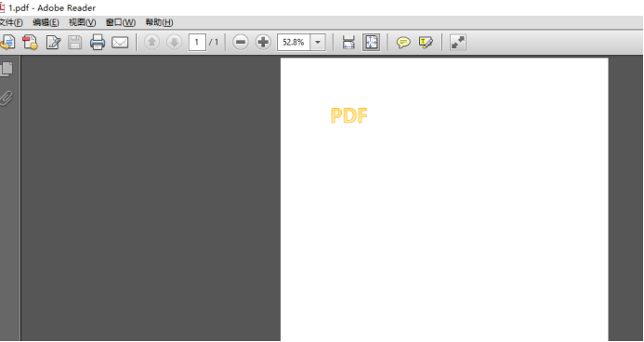Image resolution: width=644 pixels, height=342 pixels.
Task: Go to previous page arrow
Action: [151, 43]
